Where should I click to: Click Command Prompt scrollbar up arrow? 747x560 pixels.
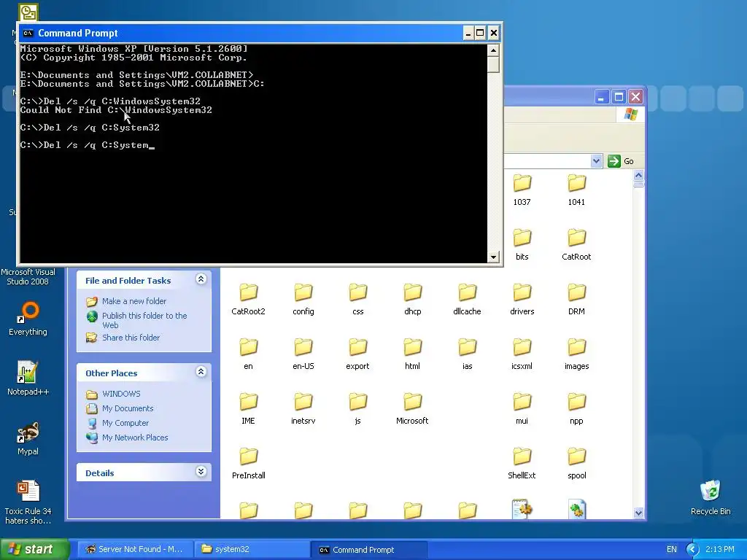tap(493, 50)
